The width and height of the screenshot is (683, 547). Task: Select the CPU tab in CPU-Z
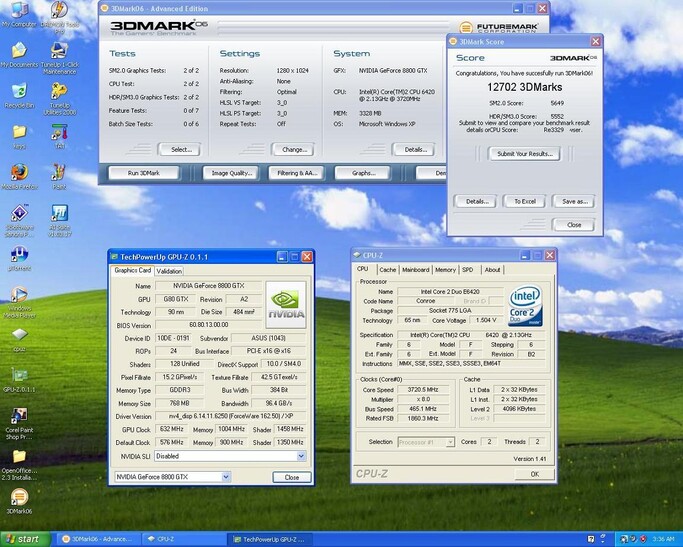(x=362, y=269)
